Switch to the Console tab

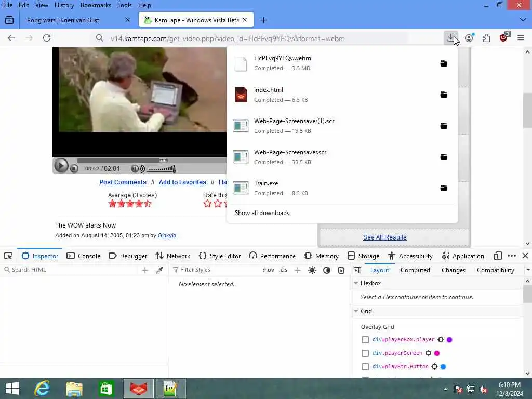(84, 256)
